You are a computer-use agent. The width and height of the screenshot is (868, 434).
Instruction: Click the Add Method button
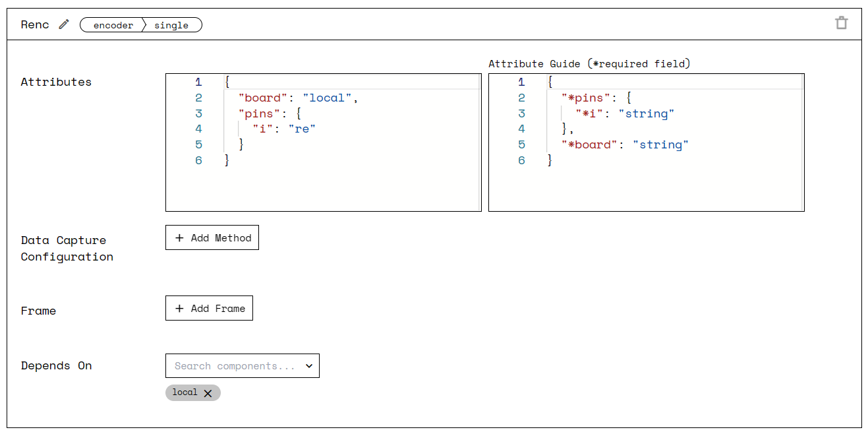point(212,237)
